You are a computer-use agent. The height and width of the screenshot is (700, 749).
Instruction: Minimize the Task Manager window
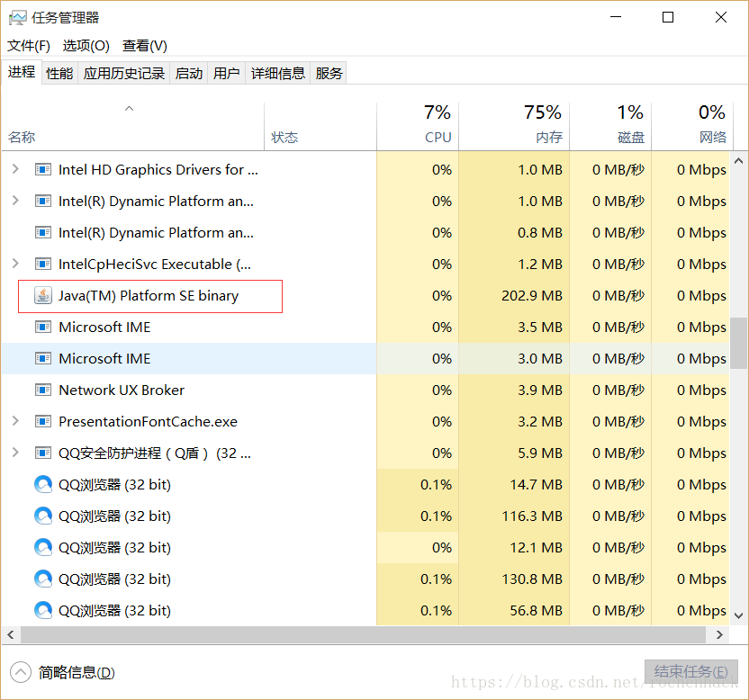[x=616, y=17]
